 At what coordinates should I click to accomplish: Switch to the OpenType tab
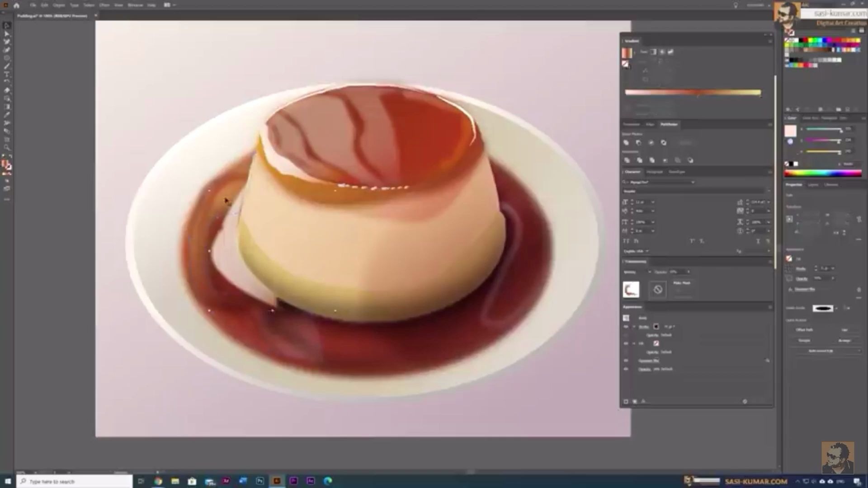677,172
